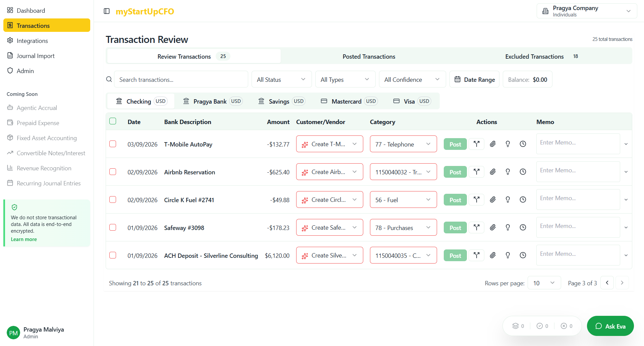Tick the Safeway #3098 row checkbox
Viewport: 644px width, 346px height.
pyautogui.click(x=113, y=227)
